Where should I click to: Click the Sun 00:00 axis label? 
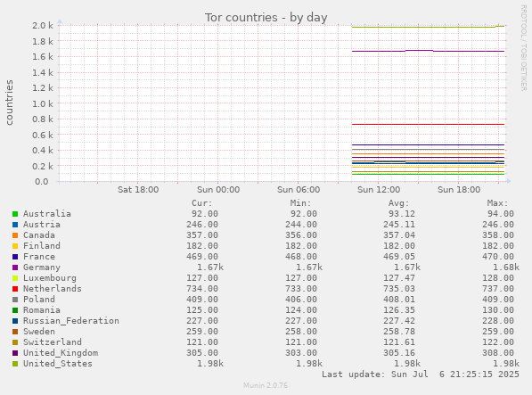coord(218,190)
